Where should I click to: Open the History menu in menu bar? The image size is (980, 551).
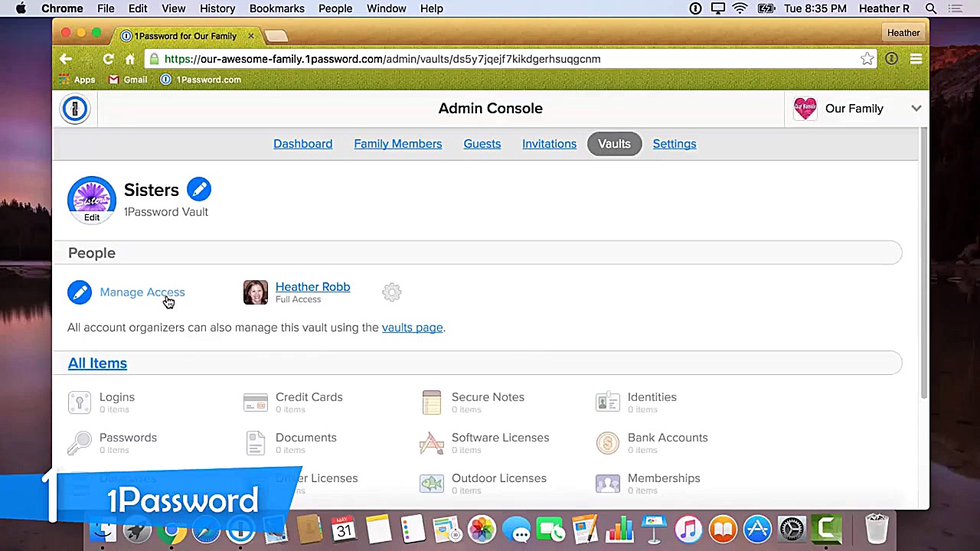217,8
